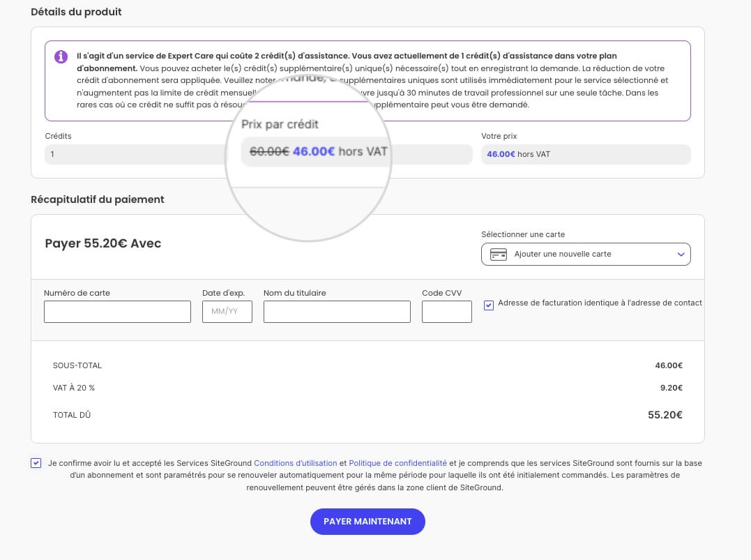Viewport: 751px width, 560px height.
Task: Open the Conditions d'utilisation link
Action: click(296, 463)
